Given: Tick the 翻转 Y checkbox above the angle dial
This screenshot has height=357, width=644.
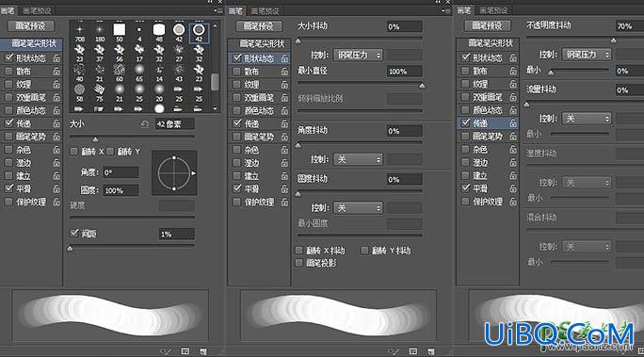Looking at the screenshot, I should (x=110, y=152).
